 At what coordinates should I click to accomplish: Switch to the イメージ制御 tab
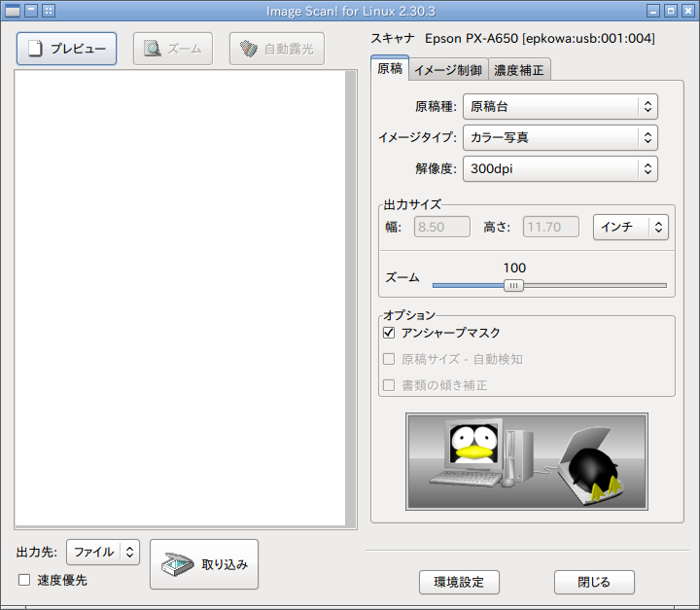(x=447, y=70)
